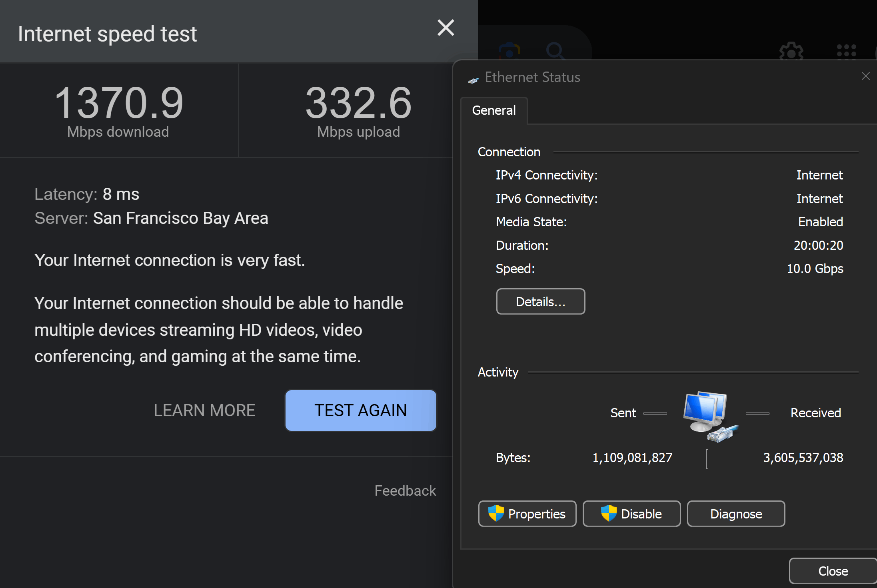Click the LEARN MORE link
Image resolution: width=877 pixels, height=588 pixels.
[204, 411]
